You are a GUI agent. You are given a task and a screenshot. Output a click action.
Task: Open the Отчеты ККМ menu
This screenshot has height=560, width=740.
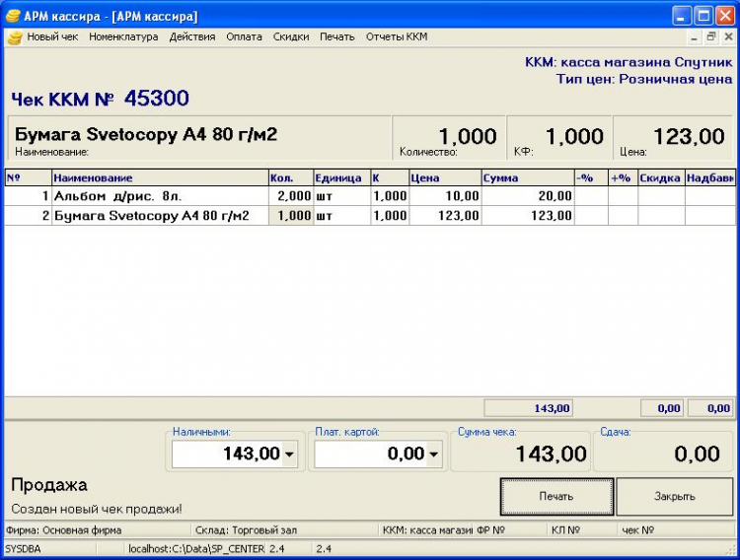pos(397,37)
